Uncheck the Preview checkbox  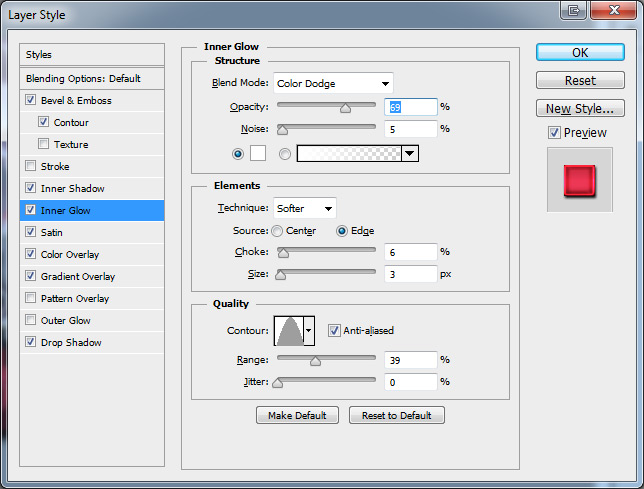pos(554,133)
